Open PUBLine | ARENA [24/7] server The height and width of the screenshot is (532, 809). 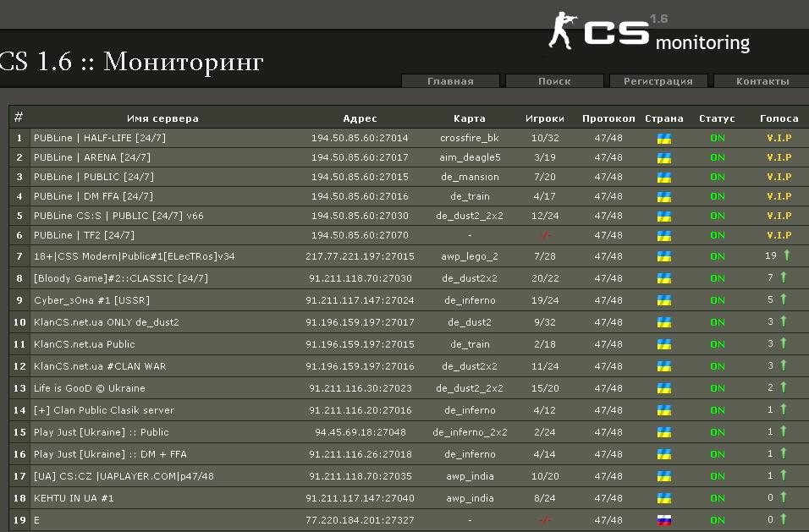tap(92, 157)
